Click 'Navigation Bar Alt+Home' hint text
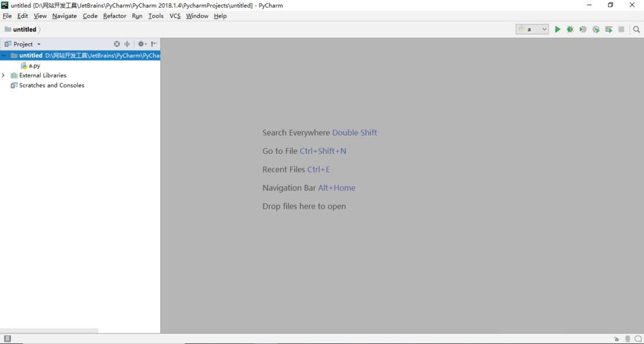 [309, 188]
